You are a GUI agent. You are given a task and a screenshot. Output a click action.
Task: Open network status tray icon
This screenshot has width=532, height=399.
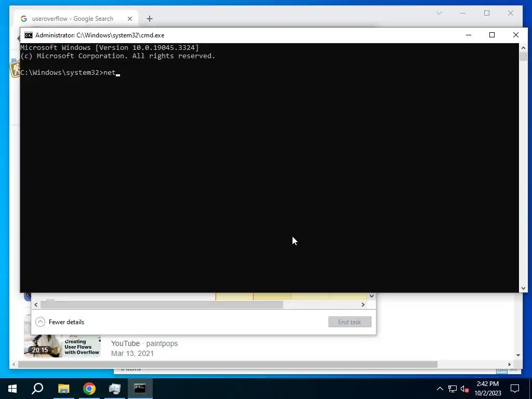click(x=453, y=389)
